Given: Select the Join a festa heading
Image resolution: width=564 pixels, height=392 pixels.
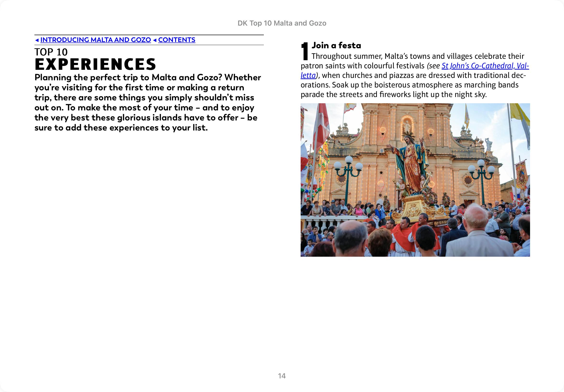Looking at the screenshot, I should pos(336,45).
